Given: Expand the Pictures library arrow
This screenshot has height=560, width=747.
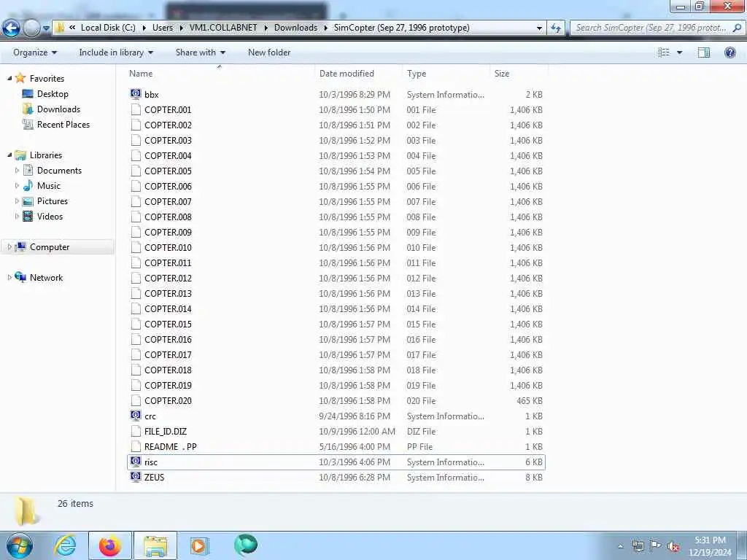Looking at the screenshot, I should [x=18, y=201].
